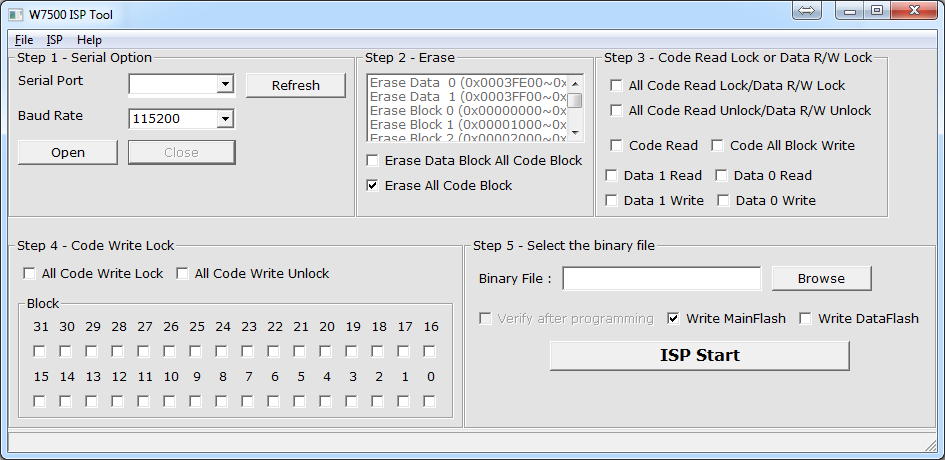Toggle the Code Read checkbox

tap(616, 145)
